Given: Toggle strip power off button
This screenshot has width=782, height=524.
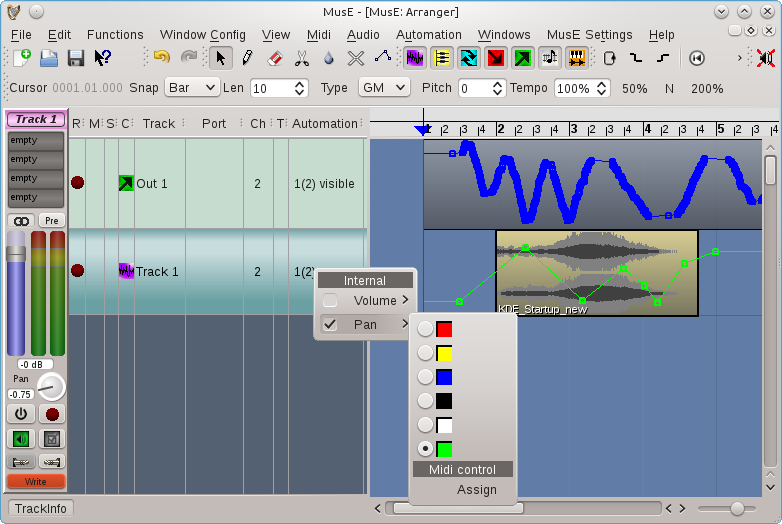Looking at the screenshot, I should pyautogui.click(x=21, y=414).
